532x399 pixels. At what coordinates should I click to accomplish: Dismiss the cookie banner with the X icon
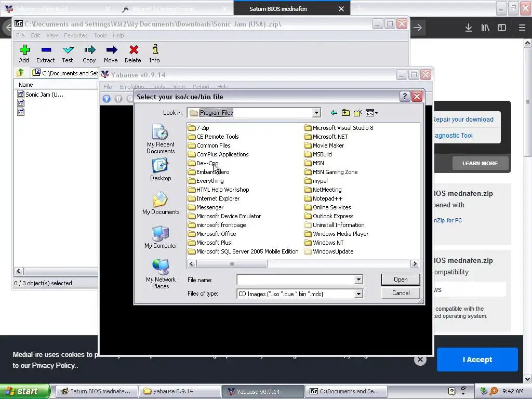point(420,360)
